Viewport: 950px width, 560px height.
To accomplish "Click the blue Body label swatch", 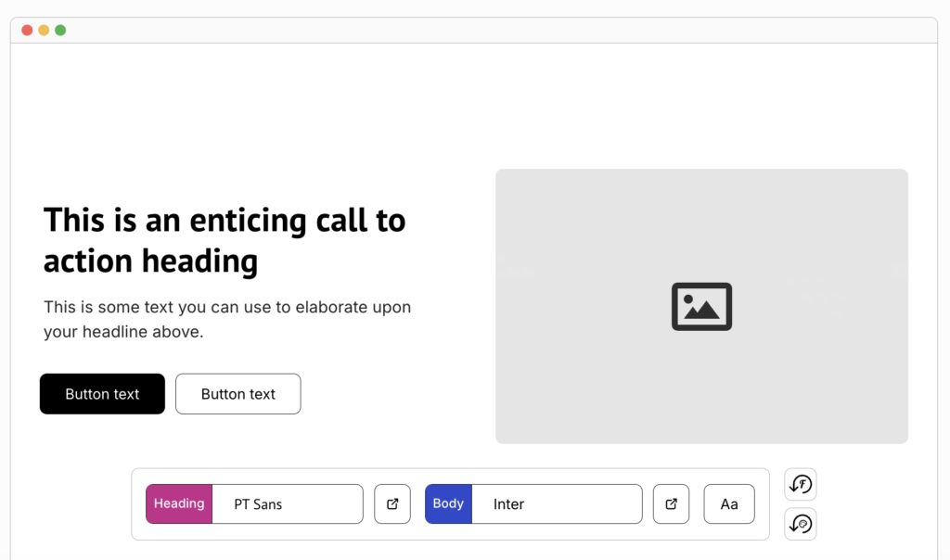I will pos(448,504).
